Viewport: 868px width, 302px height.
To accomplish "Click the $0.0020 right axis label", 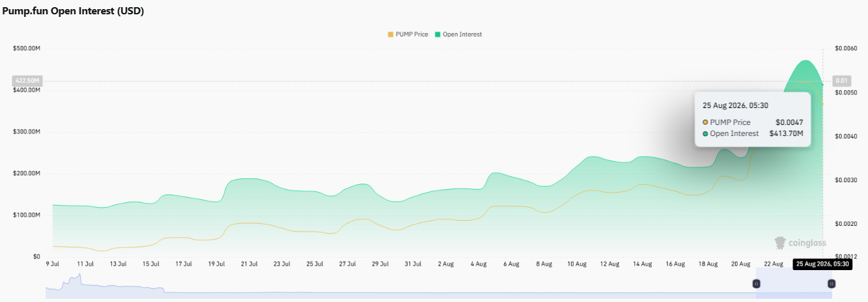I will (847, 223).
